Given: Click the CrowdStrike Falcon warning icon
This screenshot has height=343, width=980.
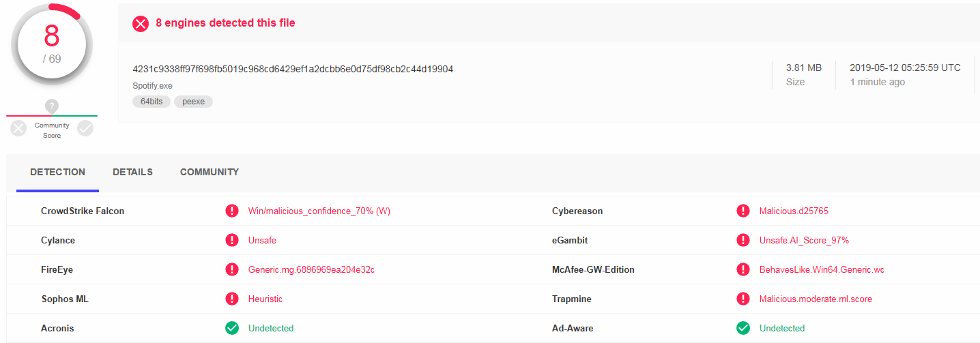Looking at the screenshot, I should tap(232, 211).
